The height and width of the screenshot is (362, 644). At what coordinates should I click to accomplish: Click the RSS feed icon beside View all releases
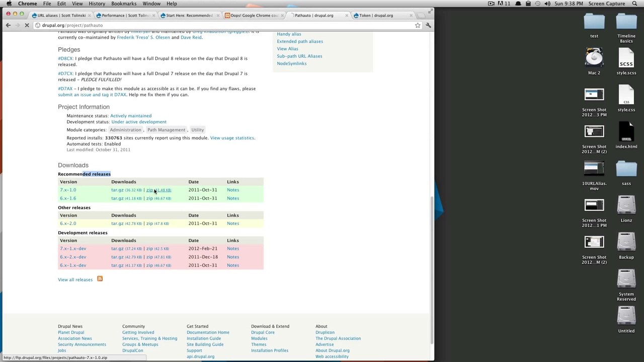point(100,279)
